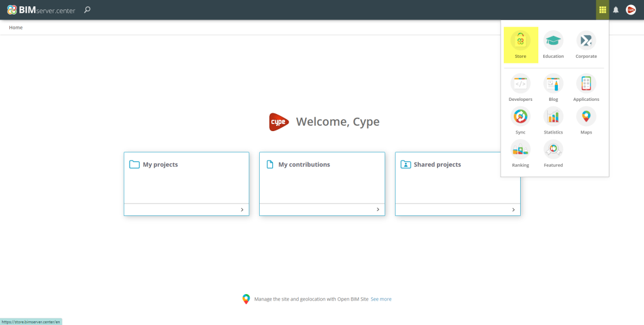Screen dimensions: 644x325
Task: Open the Education graduation cap icon
Action: 553,41
